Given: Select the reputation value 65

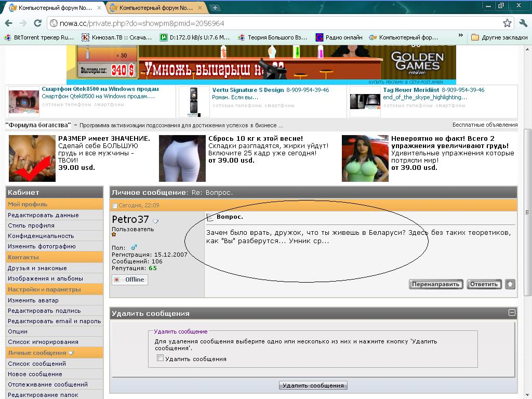Looking at the screenshot, I should (153, 268).
